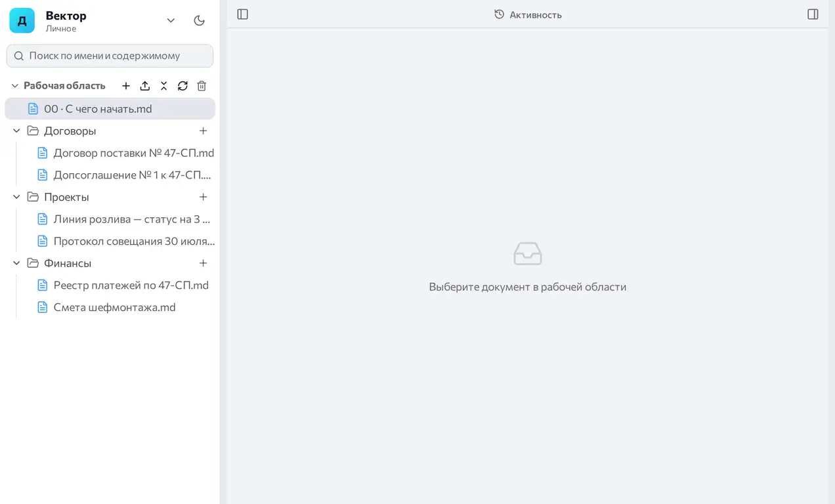Toggle the left sidebar panel
Screen dimensions: 835x504
[242, 14]
